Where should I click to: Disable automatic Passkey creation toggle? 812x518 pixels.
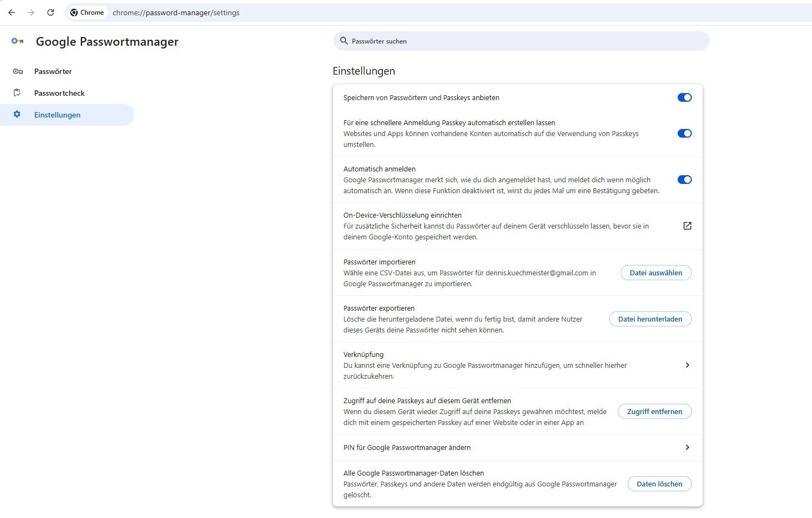684,133
